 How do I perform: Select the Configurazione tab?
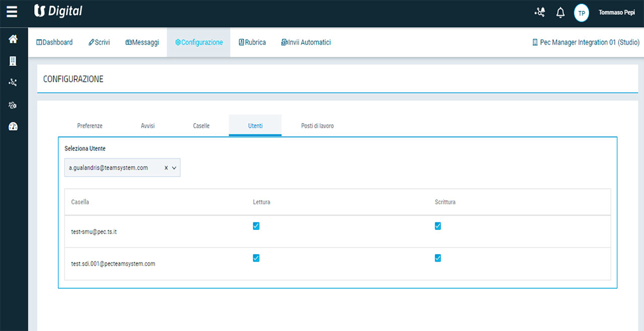(x=199, y=42)
